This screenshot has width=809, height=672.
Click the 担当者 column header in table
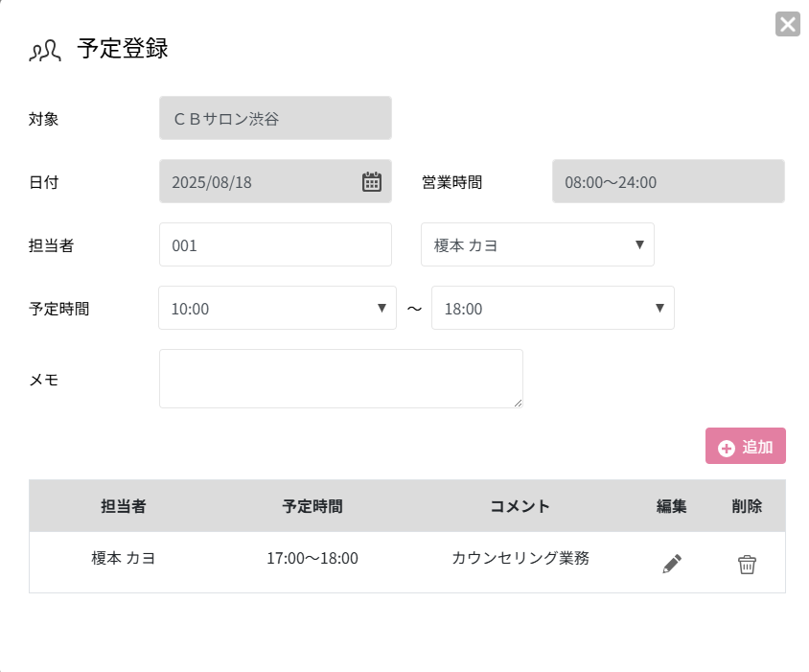coord(124,506)
